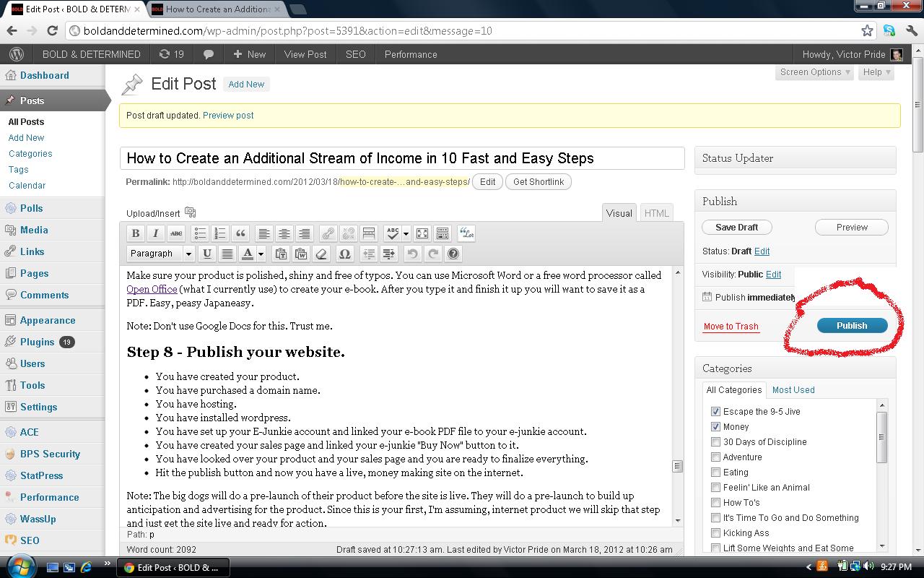Image resolution: width=924 pixels, height=578 pixels.
Task: Check the Adventure category checkbox
Action: click(x=715, y=457)
